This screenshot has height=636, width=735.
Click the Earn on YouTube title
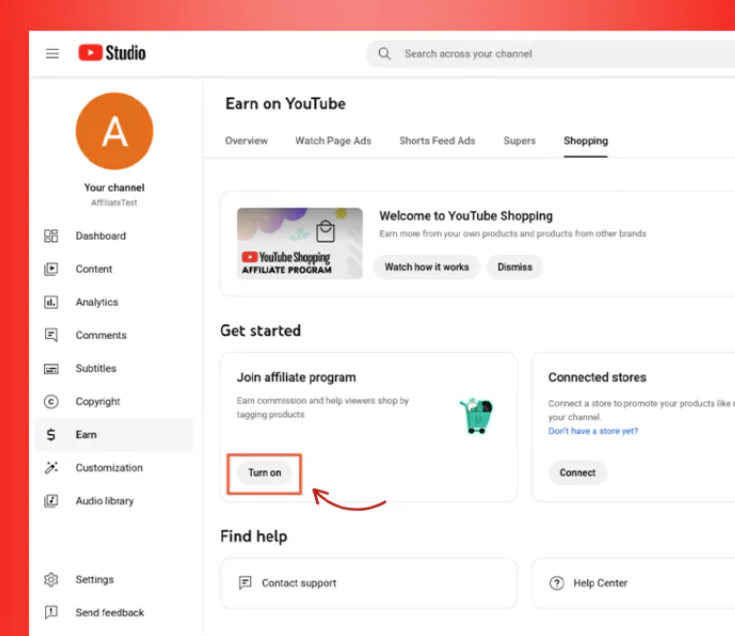pos(285,104)
